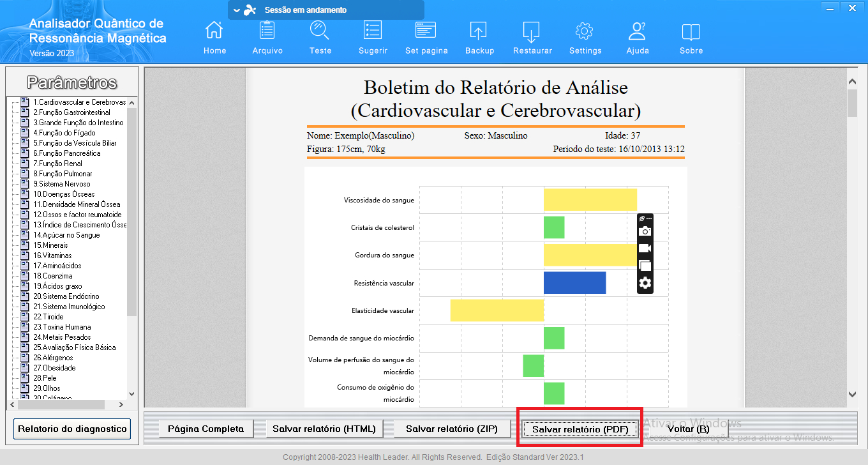
Task: Click report view scroll-down arrow
Action: [852, 394]
